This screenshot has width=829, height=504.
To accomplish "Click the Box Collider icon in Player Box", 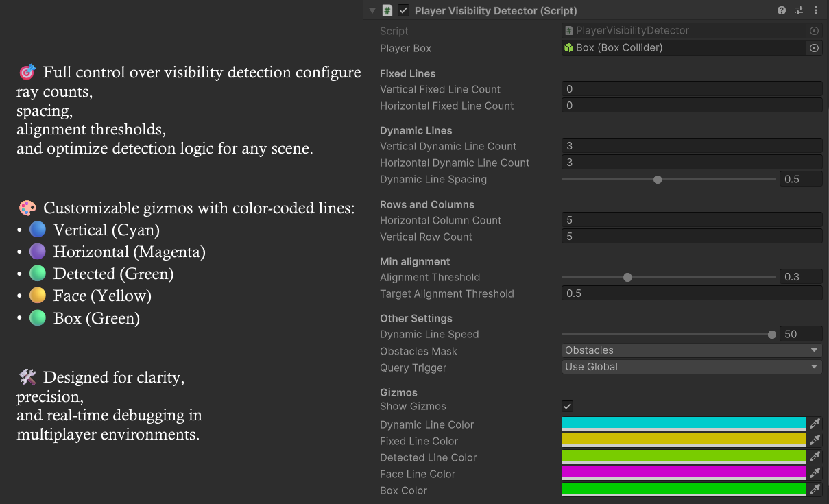I will pos(568,48).
